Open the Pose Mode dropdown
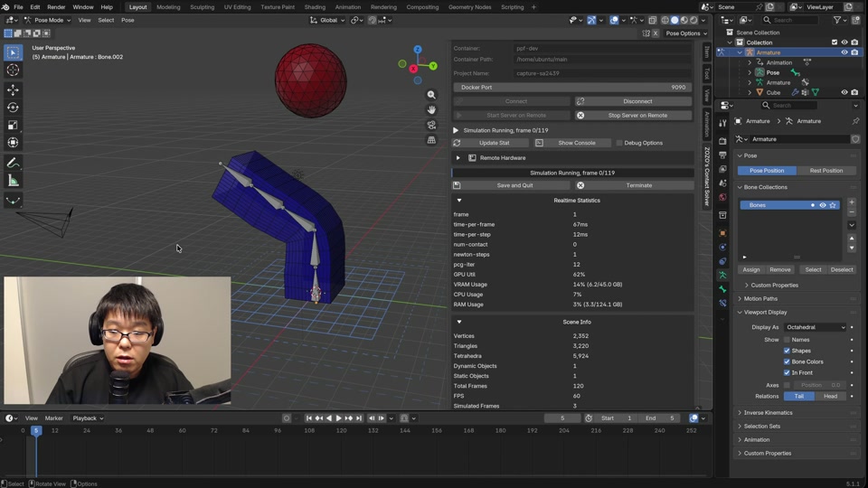868x488 pixels. coord(46,20)
